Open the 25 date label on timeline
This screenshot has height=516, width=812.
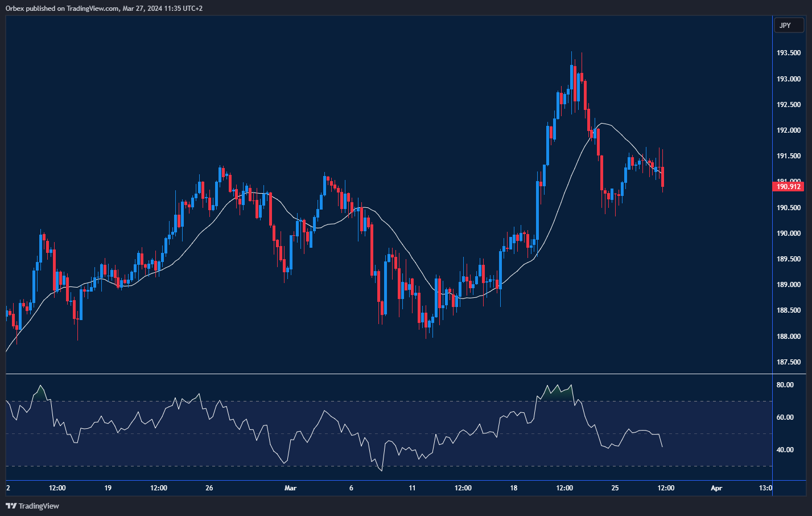(x=615, y=488)
